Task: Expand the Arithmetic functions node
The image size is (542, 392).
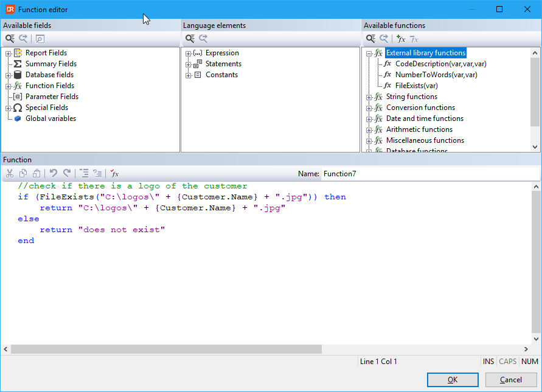Action: (369, 130)
